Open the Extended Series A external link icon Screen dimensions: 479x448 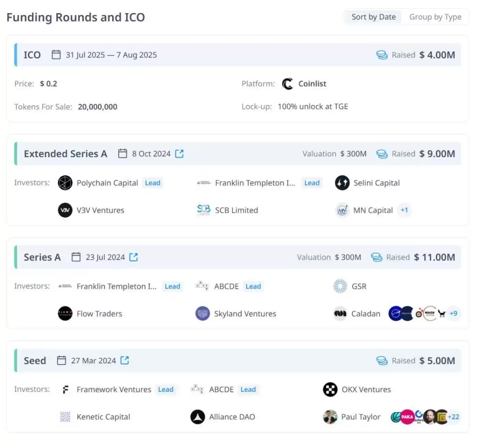pos(179,154)
